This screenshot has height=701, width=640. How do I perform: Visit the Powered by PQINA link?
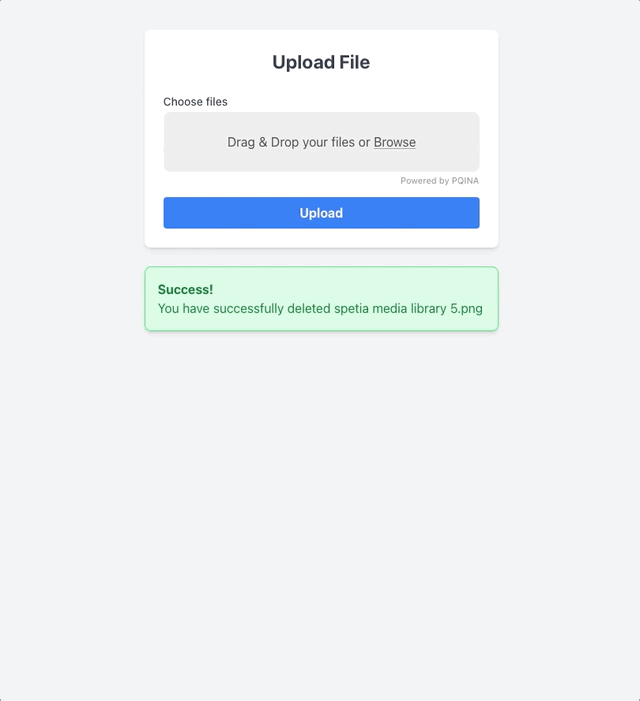pyautogui.click(x=439, y=181)
